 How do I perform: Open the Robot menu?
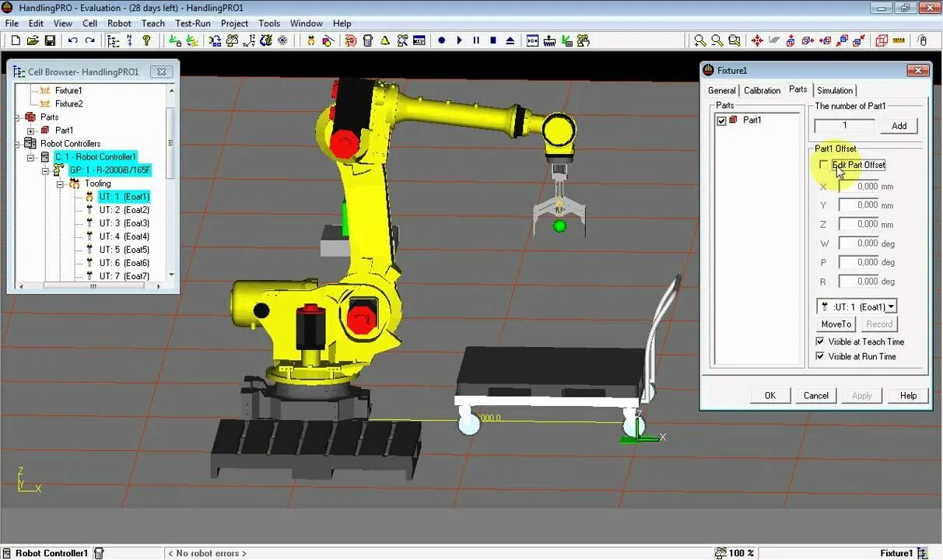click(119, 23)
